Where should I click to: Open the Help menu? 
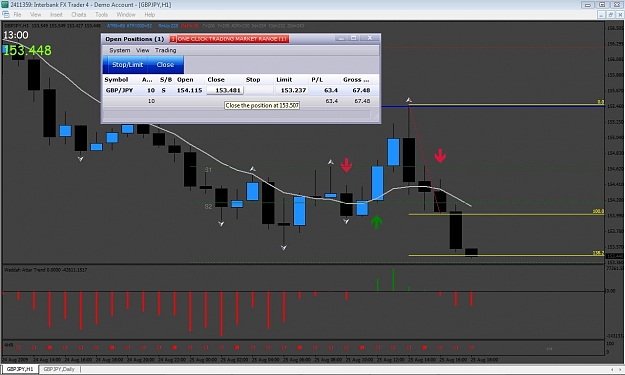pos(149,15)
